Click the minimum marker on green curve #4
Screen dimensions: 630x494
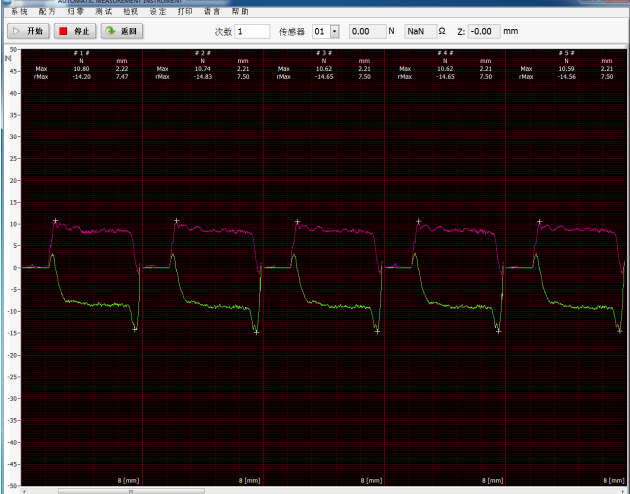(498, 332)
